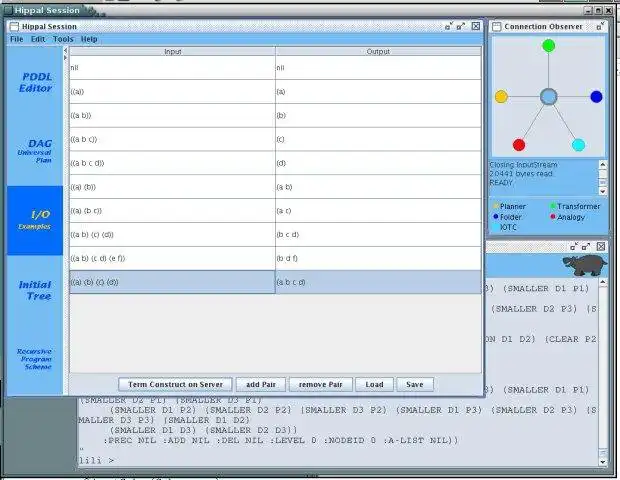The height and width of the screenshot is (480, 620).
Task: Maximize the inner Hippal Session frame
Action: point(461,26)
